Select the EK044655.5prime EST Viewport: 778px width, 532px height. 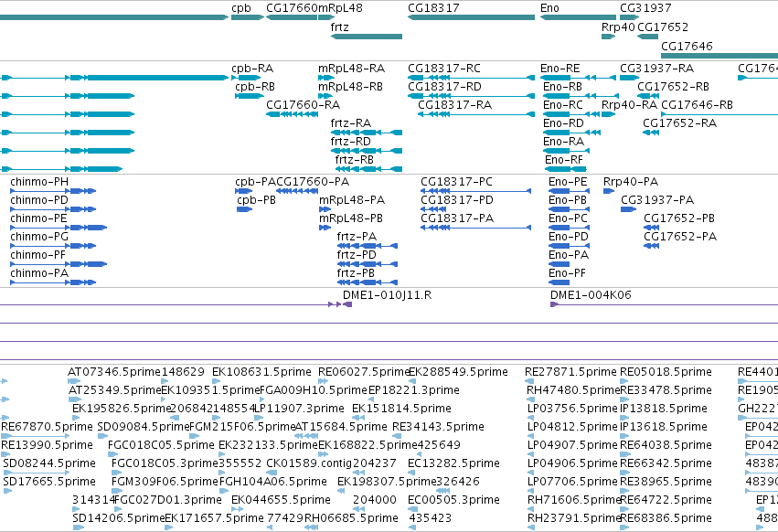(237, 508)
